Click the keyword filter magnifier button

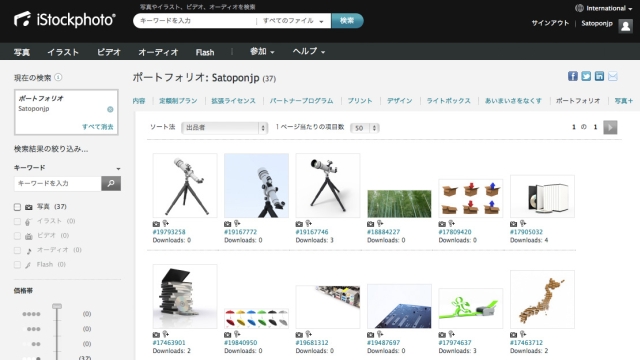(x=111, y=183)
